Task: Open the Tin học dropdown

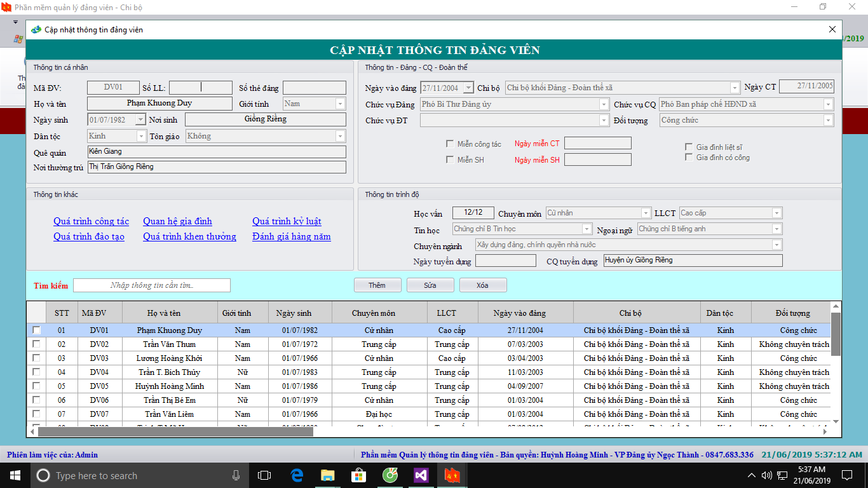Action: tap(587, 229)
